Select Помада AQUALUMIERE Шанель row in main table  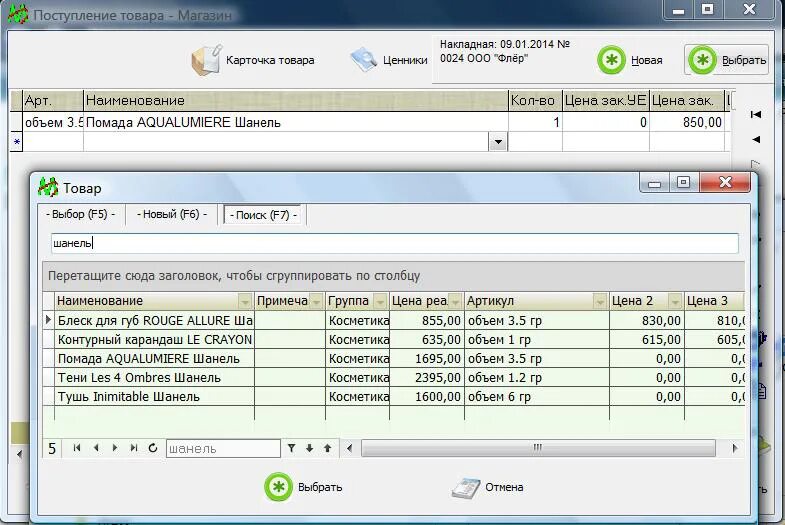pyautogui.click(x=368, y=123)
